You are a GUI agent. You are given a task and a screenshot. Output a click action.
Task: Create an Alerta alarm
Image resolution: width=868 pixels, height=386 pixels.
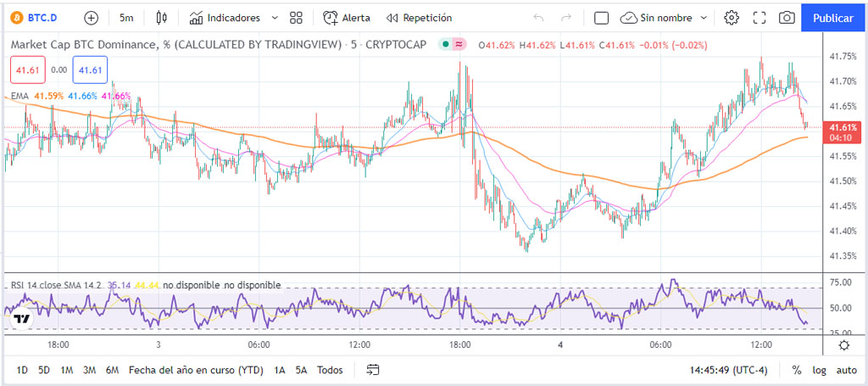[x=347, y=18]
